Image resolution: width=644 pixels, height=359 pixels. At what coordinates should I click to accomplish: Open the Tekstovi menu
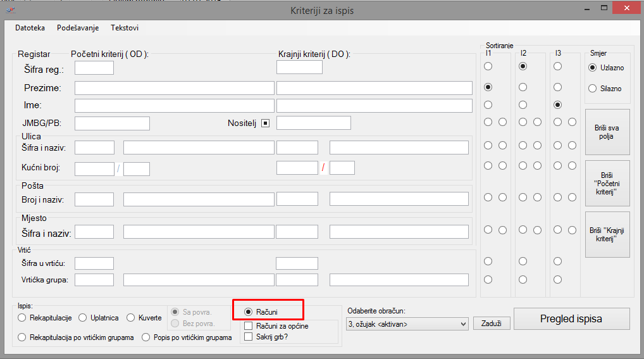pos(125,28)
